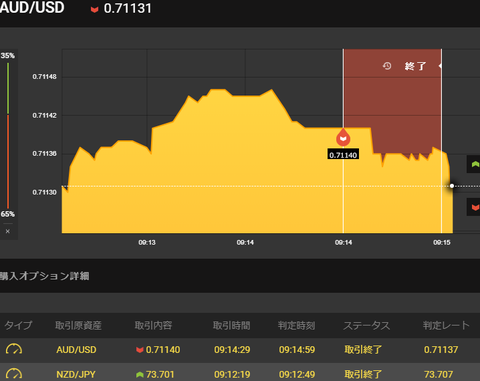Click the red portion of sentiment bar

tap(8, 162)
